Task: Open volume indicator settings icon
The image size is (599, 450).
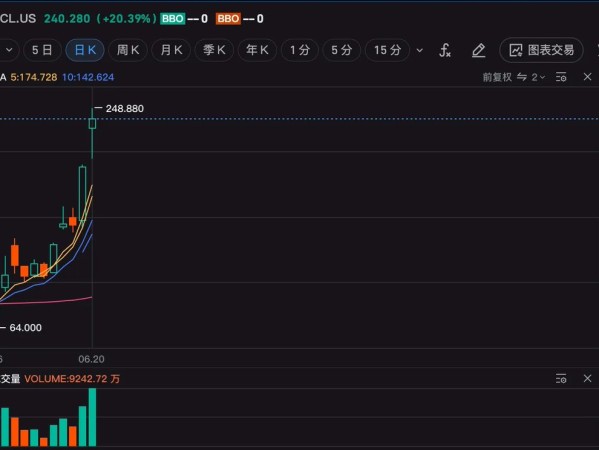Action: coord(561,379)
